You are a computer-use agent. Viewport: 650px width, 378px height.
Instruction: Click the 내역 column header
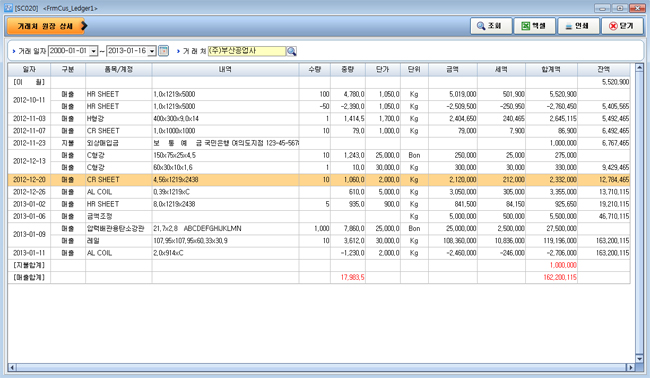pyautogui.click(x=225, y=70)
